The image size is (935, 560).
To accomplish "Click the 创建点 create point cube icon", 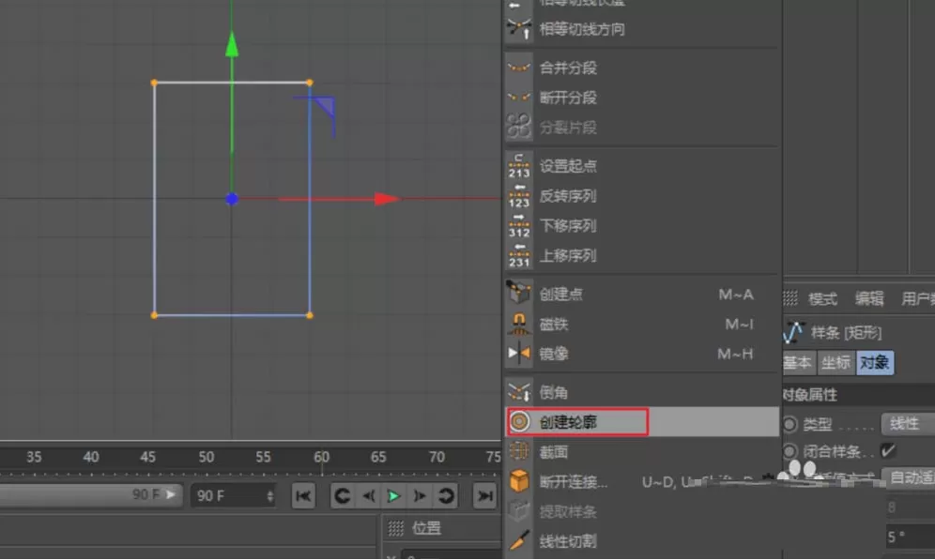I will (519, 293).
